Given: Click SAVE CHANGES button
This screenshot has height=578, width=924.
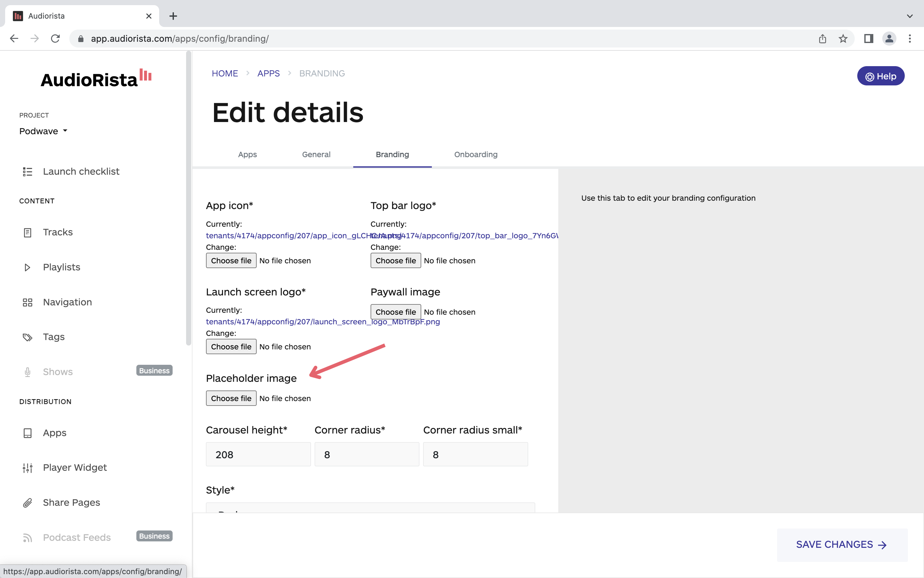Looking at the screenshot, I should [x=842, y=545].
